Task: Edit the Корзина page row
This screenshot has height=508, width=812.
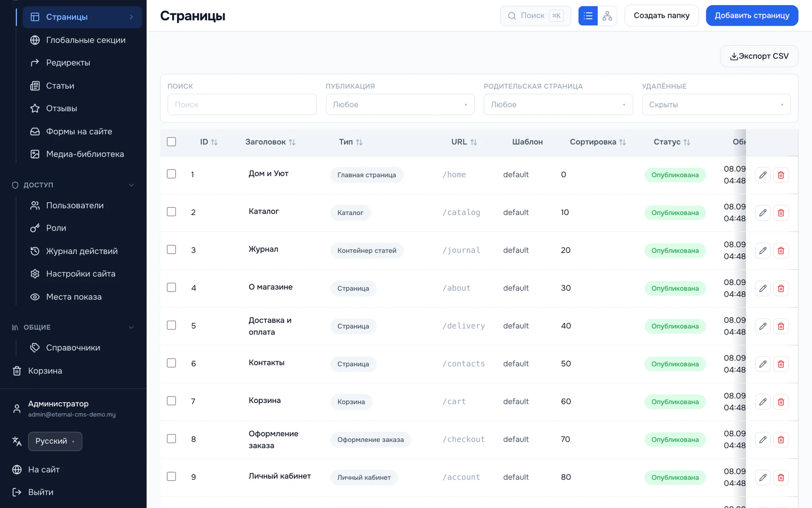Action: point(763,402)
